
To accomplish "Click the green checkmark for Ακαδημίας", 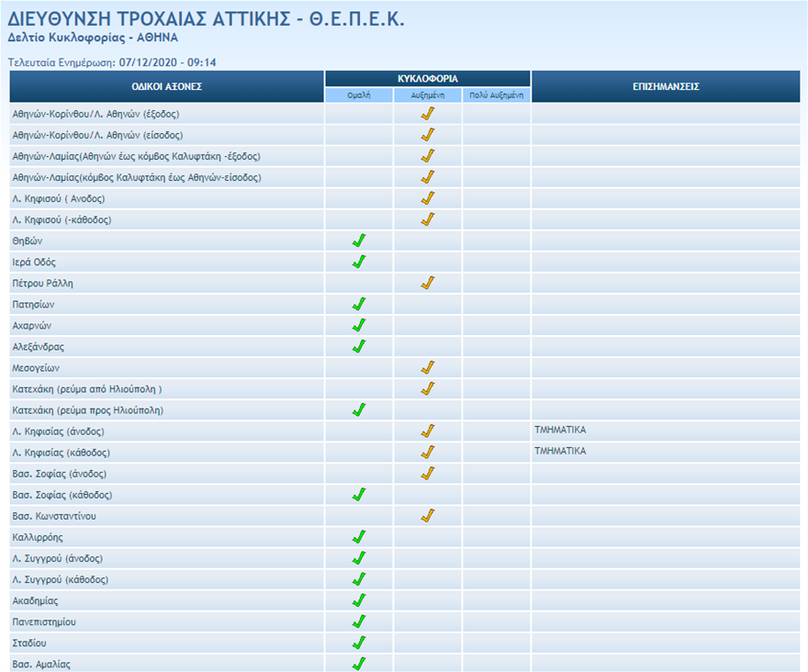I will [x=359, y=600].
